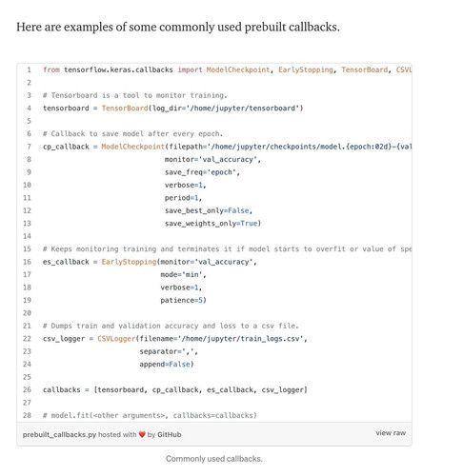Click the red heart icon in footer
Screen dimensions: 463x476
click(x=142, y=434)
